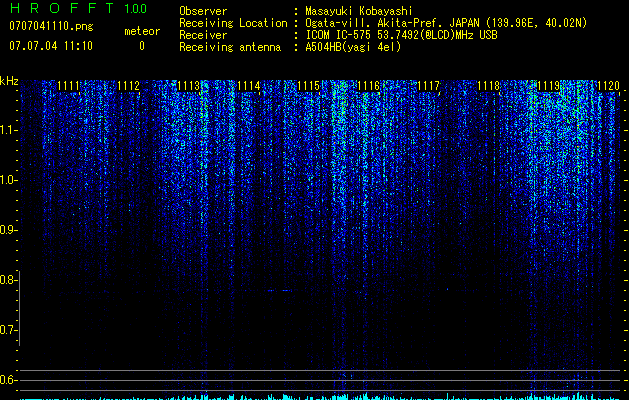Click the 'Observer' field label
The height and width of the screenshot is (400, 629).
(203, 11)
